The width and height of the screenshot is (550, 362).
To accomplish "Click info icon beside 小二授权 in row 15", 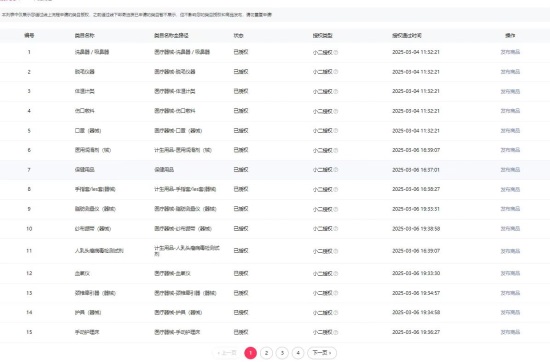I will pyautogui.click(x=336, y=332).
